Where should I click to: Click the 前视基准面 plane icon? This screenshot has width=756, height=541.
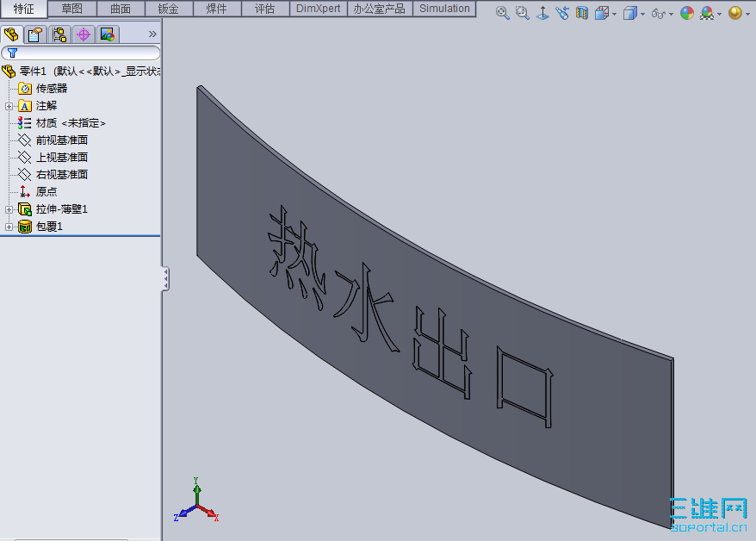pyautogui.click(x=25, y=140)
